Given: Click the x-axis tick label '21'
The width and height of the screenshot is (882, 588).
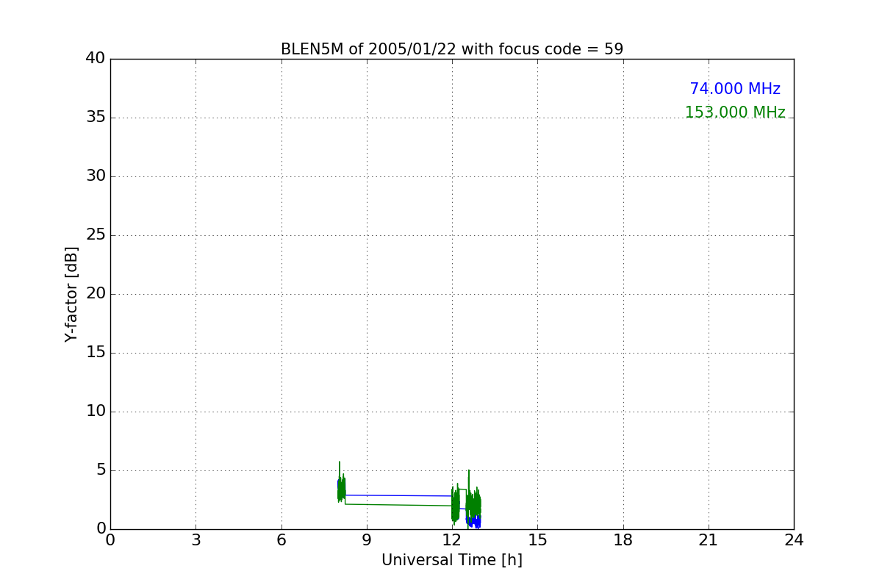Looking at the screenshot, I should (709, 540).
